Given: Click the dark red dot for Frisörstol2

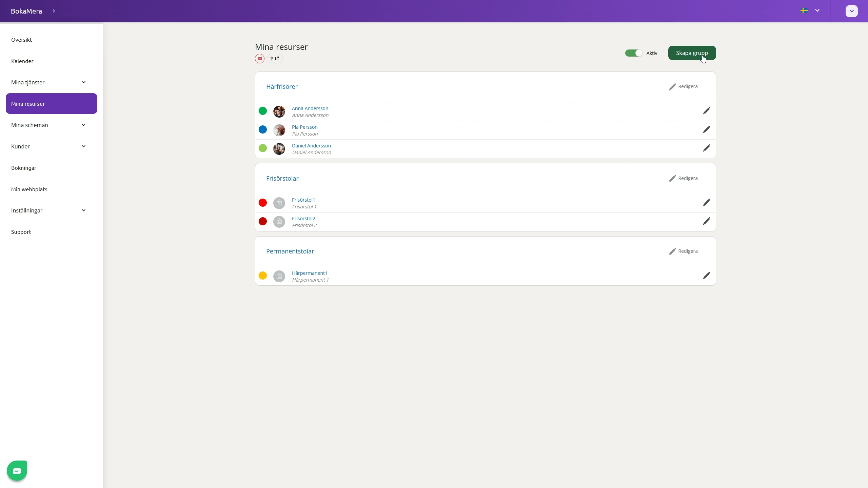Looking at the screenshot, I should pos(263,221).
